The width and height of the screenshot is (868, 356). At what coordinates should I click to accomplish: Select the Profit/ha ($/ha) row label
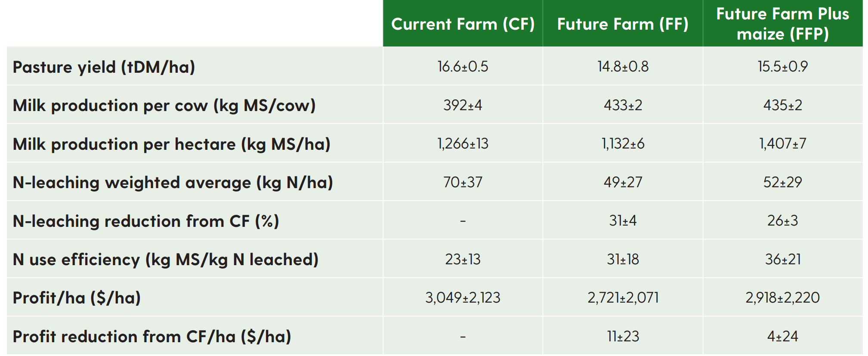pos(77,298)
